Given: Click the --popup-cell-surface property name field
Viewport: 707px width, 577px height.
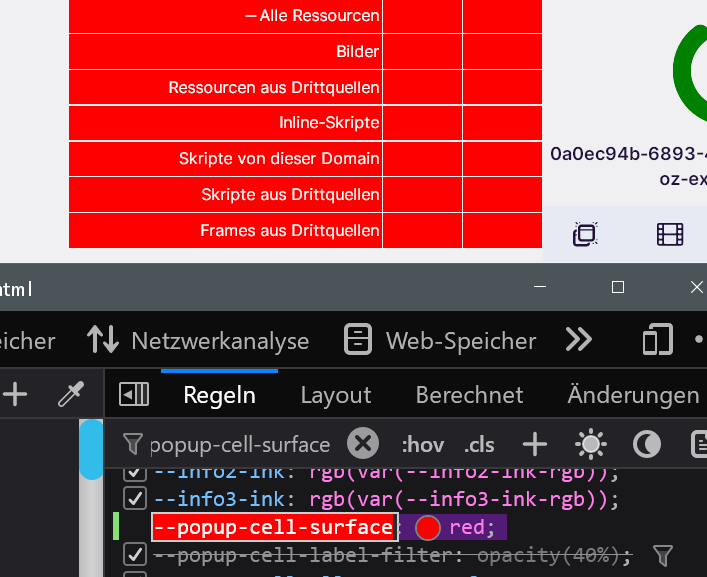Looking at the screenshot, I should (273, 527).
